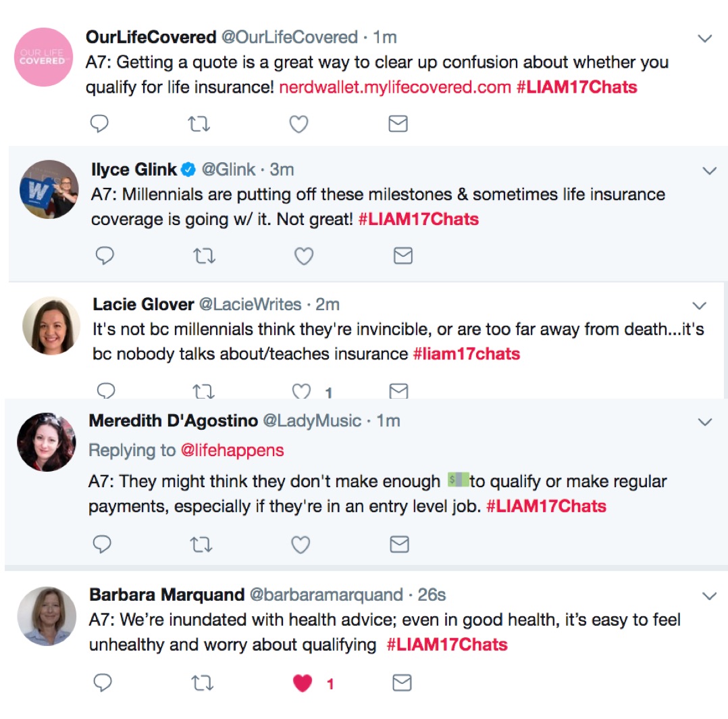Expand the more menu on Lacie Glover's tweet
Screen dimensions: 728x719
(700, 305)
